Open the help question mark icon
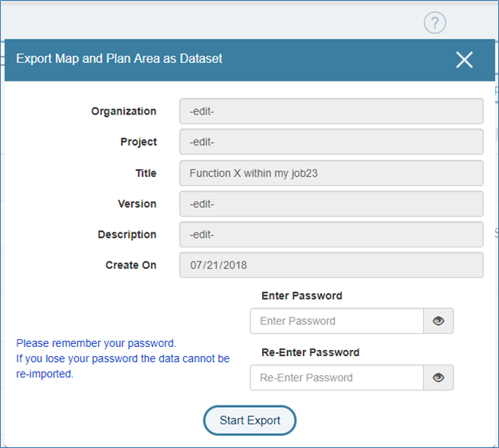Screen dimensions: 499x448 click(434, 23)
